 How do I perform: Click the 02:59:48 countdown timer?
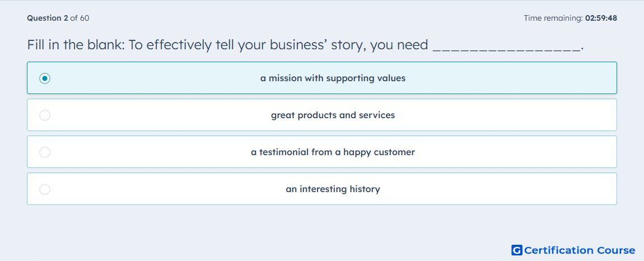[601, 18]
